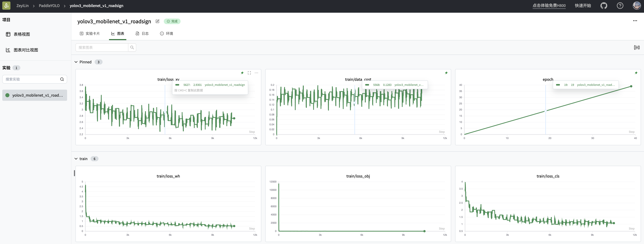This screenshot has width=644, height=244.
Task: Click the SwanLab logo icon
Action: point(6,5)
